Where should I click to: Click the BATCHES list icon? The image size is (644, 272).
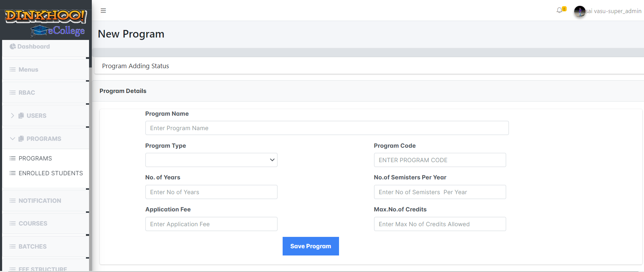pos(13,247)
